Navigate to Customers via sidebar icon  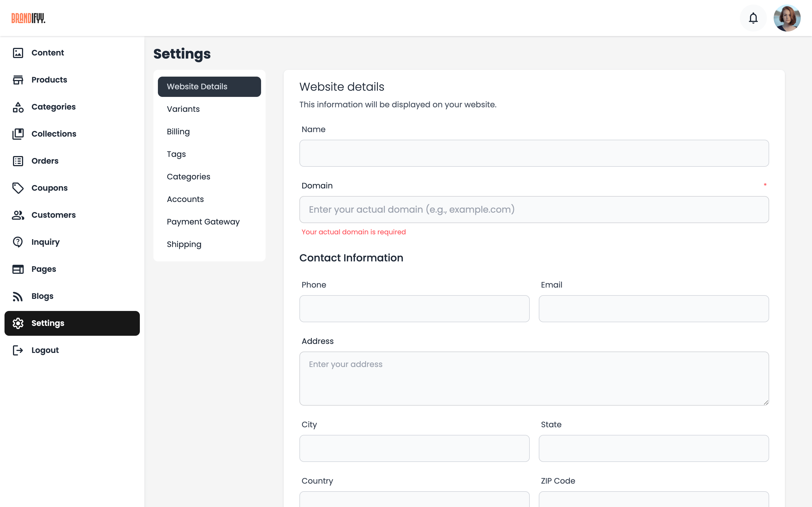click(18, 215)
